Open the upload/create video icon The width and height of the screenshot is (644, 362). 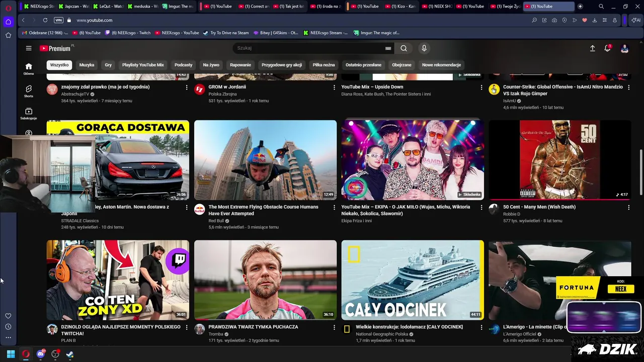pyautogui.click(x=592, y=48)
